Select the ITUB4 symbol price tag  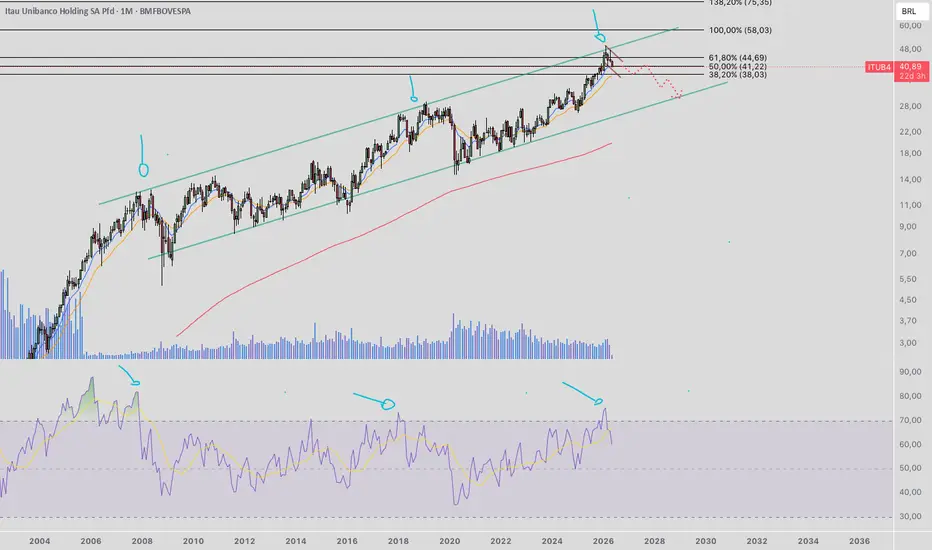click(x=879, y=67)
